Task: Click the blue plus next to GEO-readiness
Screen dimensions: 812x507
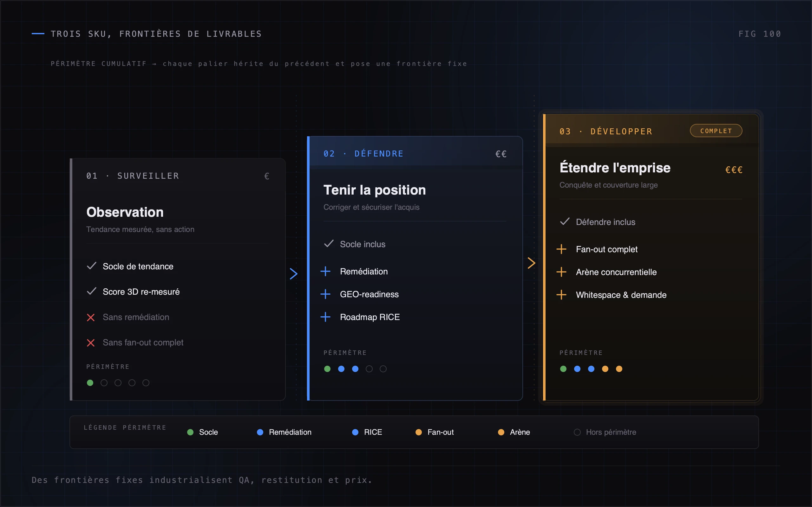Action: click(325, 294)
